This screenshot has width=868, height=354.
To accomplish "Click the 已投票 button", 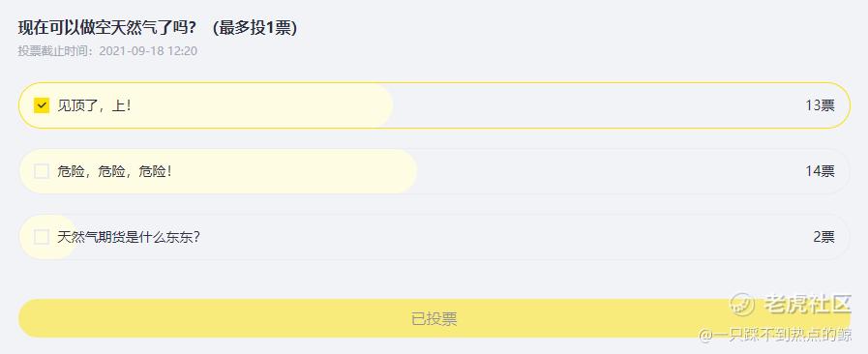I will pyautogui.click(x=434, y=318).
